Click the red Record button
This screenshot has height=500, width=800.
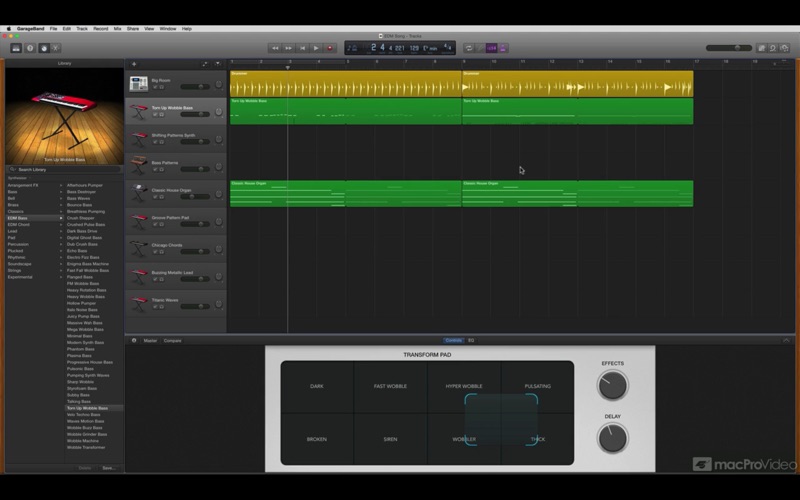330,48
